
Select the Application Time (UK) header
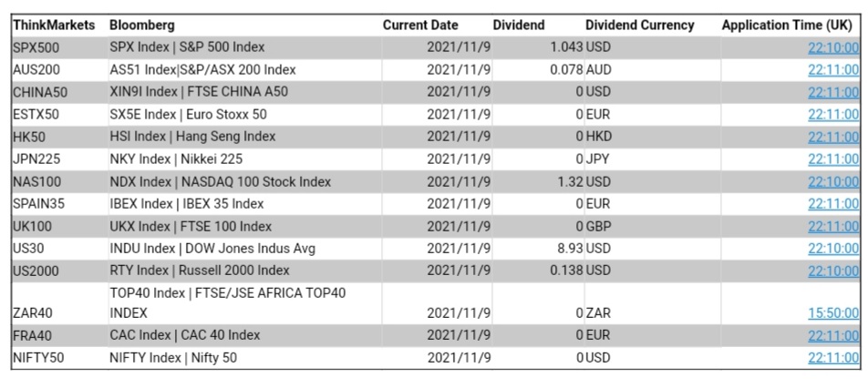pyautogui.click(x=786, y=26)
